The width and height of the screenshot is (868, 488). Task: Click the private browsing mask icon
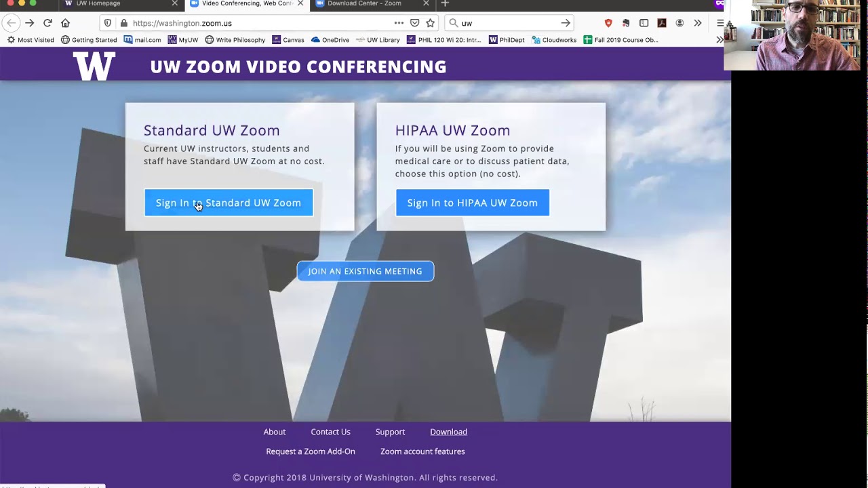(x=719, y=3)
